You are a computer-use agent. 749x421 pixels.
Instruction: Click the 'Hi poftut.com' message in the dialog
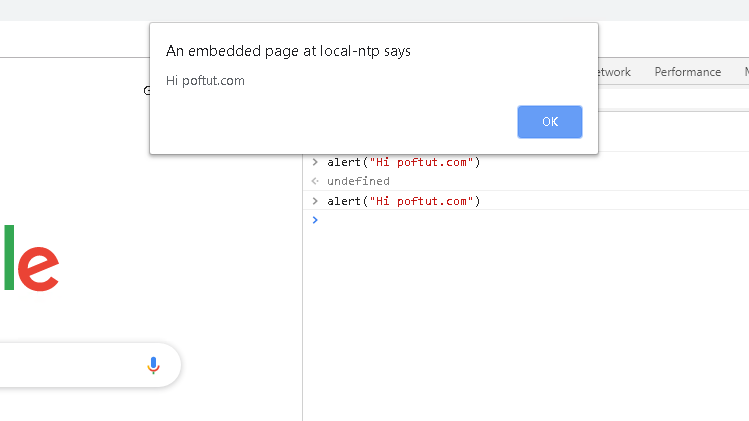(205, 80)
